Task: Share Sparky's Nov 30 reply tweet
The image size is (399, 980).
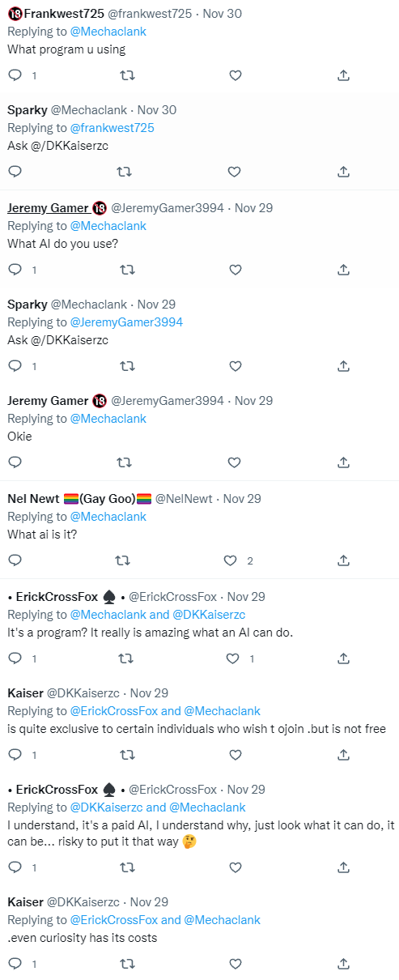Action: pos(343,172)
